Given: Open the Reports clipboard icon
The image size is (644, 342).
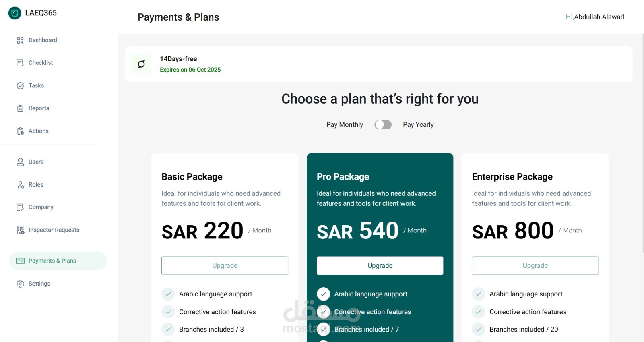Looking at the screenshot, I should tap(20, 108).
